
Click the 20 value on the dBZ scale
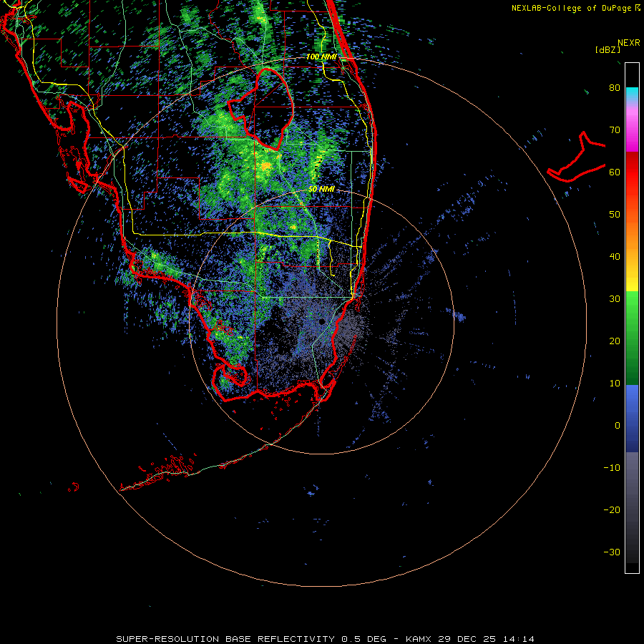pos(615,341)
